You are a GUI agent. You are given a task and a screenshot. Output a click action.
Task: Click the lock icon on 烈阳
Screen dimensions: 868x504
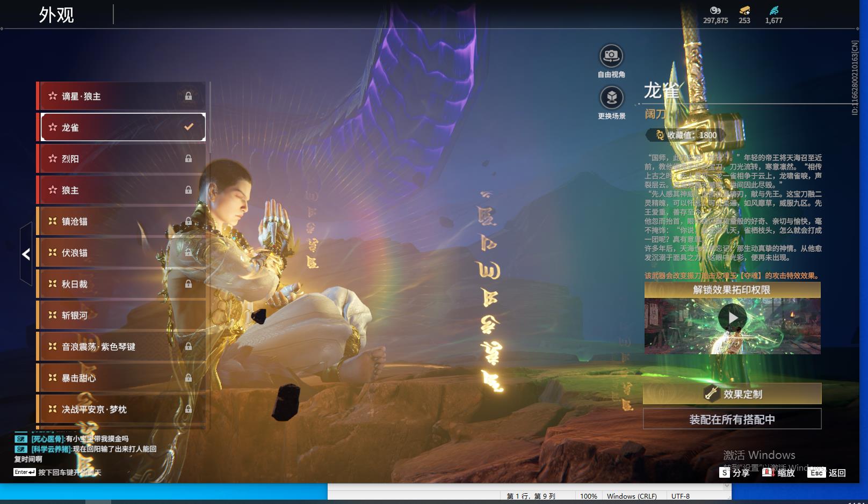pos(189,158)
